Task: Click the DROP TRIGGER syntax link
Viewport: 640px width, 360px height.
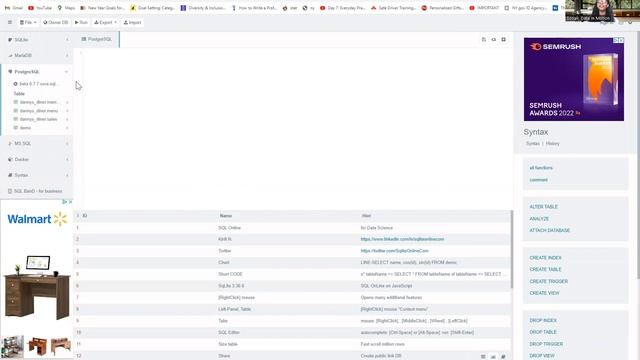Action: [x=546, y=344]
